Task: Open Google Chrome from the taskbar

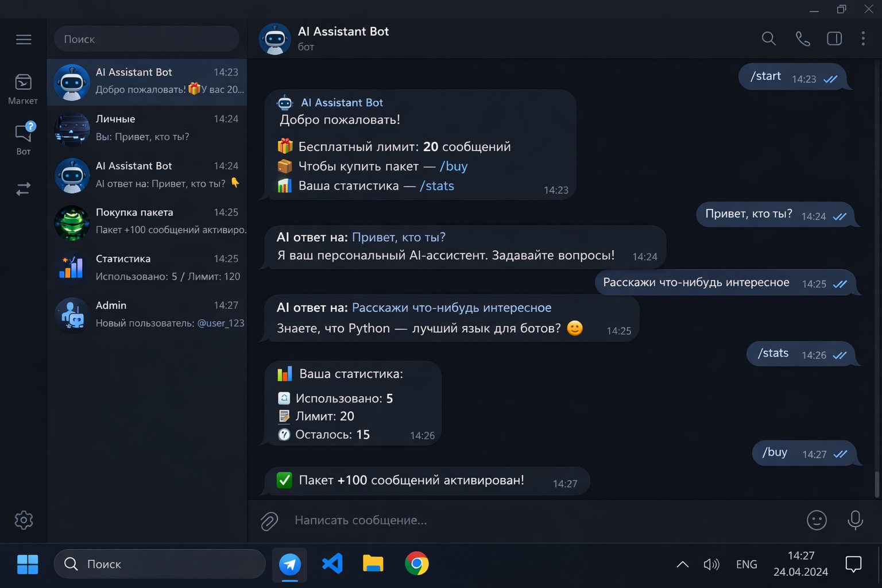Action: coord(417,564)
